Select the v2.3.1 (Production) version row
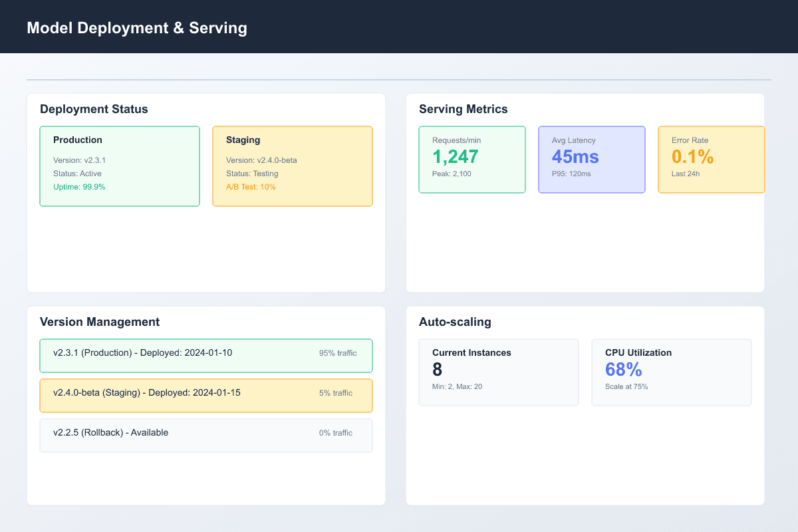This screenshot has width=798, height=532. pos(206,356)
